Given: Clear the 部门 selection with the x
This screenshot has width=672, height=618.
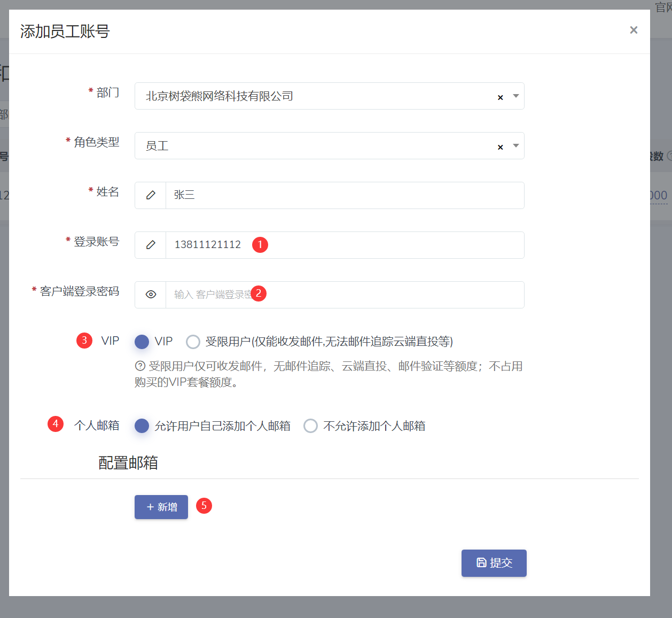Looking at the screenshot, I should (x=501, y=97).
